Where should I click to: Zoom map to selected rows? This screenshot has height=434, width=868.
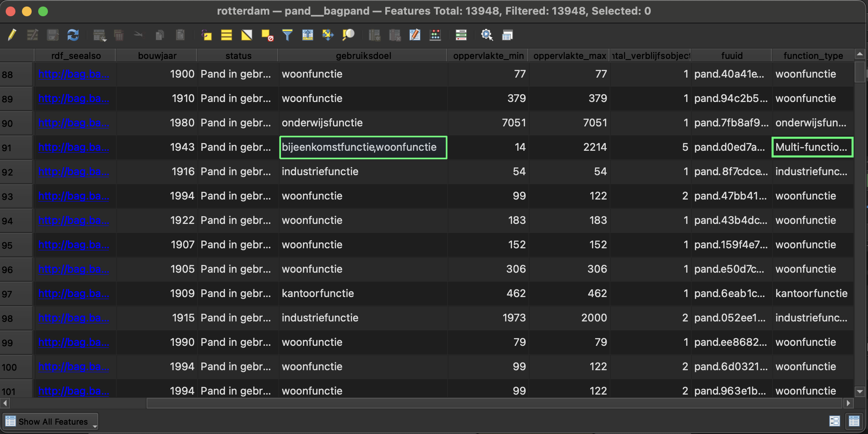coord(348,35)
